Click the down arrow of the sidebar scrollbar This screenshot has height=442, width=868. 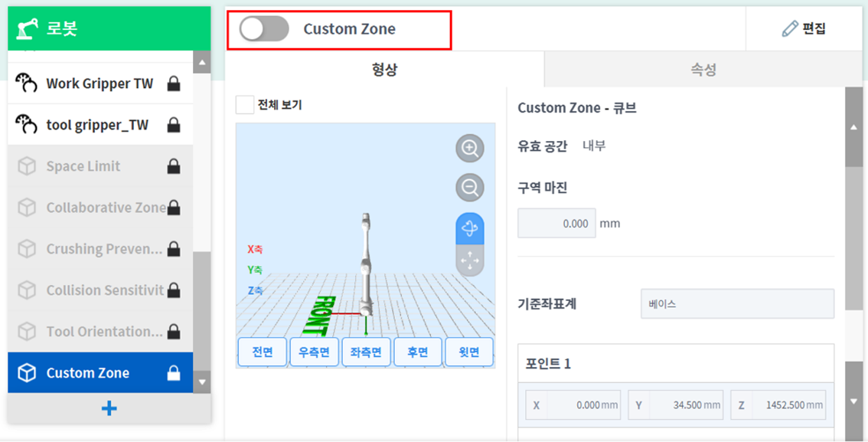click(201, 382)
